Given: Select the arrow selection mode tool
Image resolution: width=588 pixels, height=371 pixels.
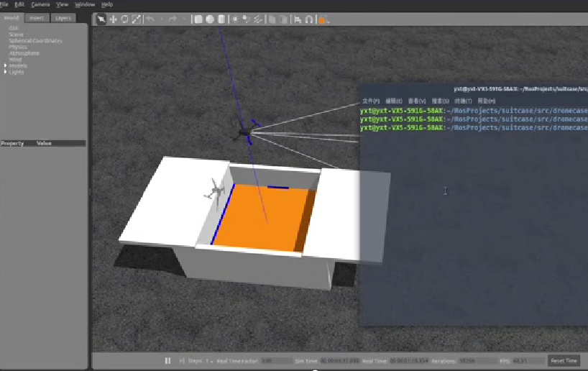Looking at the screenshot, I should [x=101, y=19].
